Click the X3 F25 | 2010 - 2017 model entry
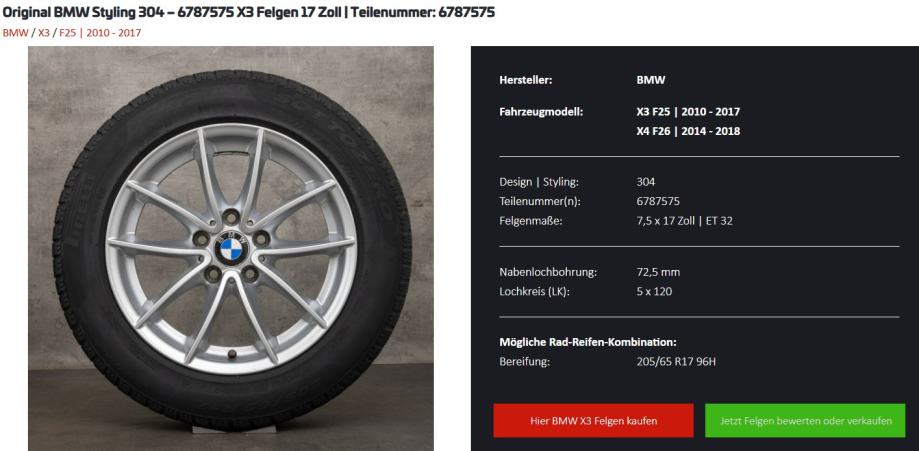This screenshot has height=451, width=919. (688, 111)
